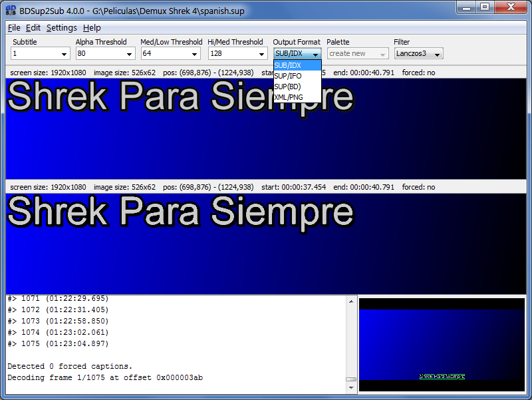Select SUB/IDX in the output format list
The image size is (532, 400).
click(297, 65)
